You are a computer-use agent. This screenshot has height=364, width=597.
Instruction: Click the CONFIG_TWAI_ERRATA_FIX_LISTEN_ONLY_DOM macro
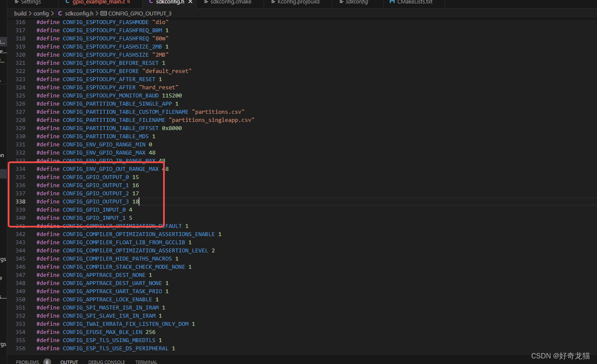tap(126, 324)
